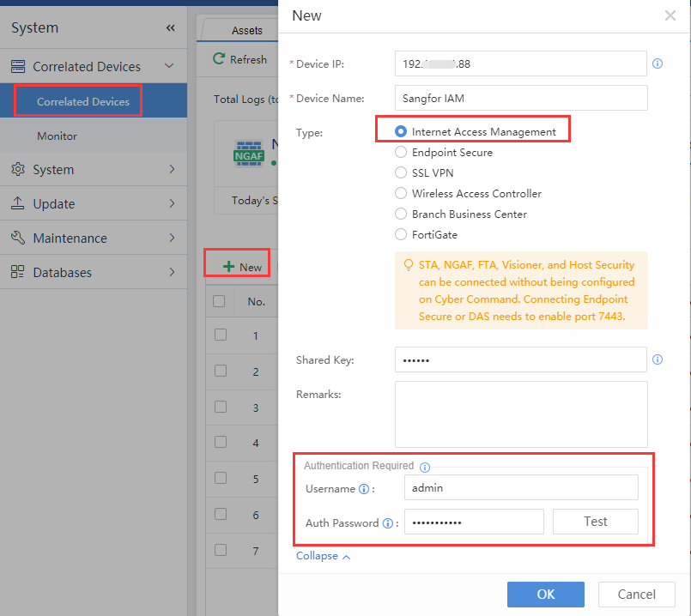The image size is (691, 616).
Task: Click the info icon beside Shared Key
Action: pyautogui.click(x=658, y=359)
